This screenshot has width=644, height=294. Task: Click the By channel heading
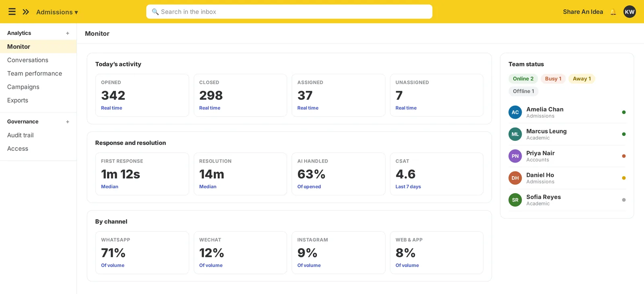click(111, 222)
